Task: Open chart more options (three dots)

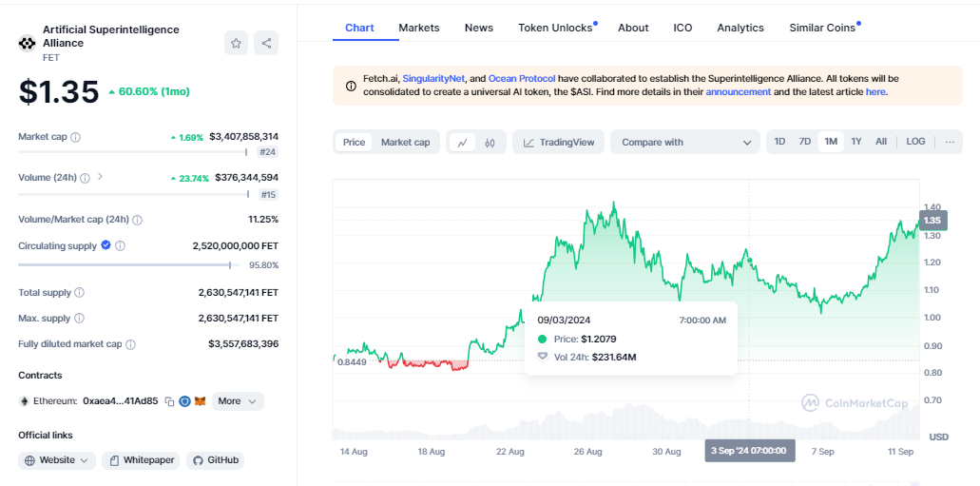Action: (x=950, y=142)
